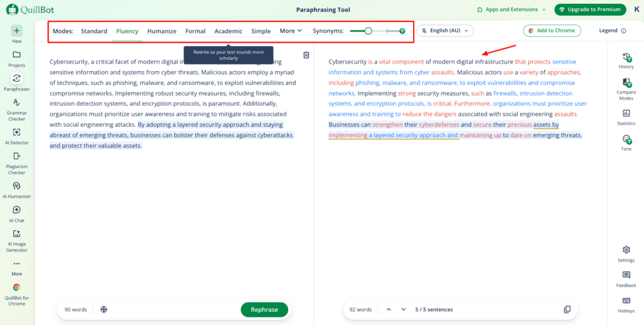Open Projects folder in sidebar
This screenshot has height=325, width=644.
17,59
